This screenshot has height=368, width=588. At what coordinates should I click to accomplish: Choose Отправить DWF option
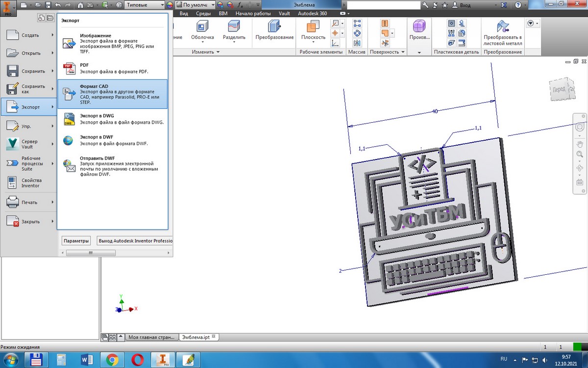[112, 166]
